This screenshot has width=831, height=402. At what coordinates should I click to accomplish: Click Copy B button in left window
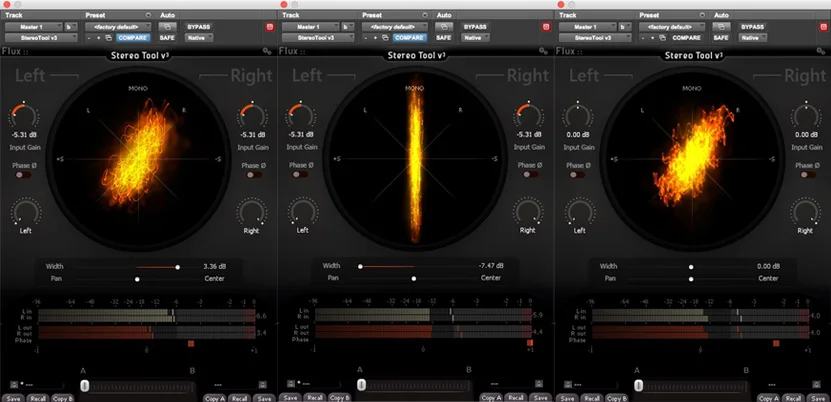tap(63, 398)
